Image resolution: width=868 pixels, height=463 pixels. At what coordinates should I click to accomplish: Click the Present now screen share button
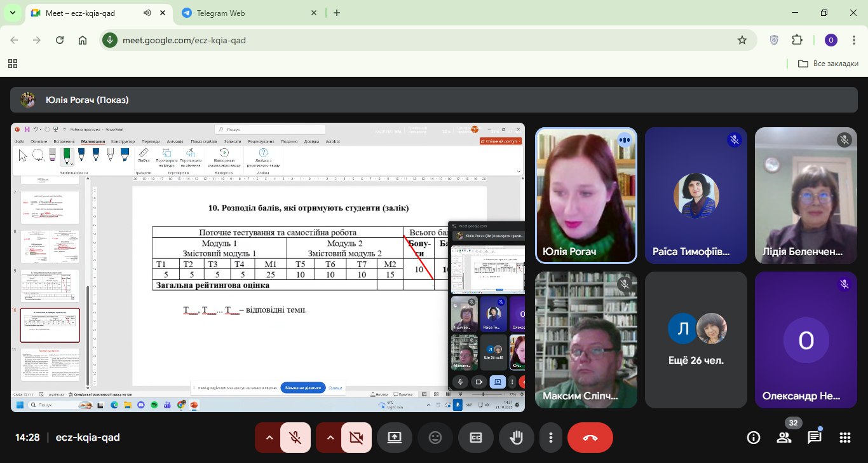(x=395, y=438)
